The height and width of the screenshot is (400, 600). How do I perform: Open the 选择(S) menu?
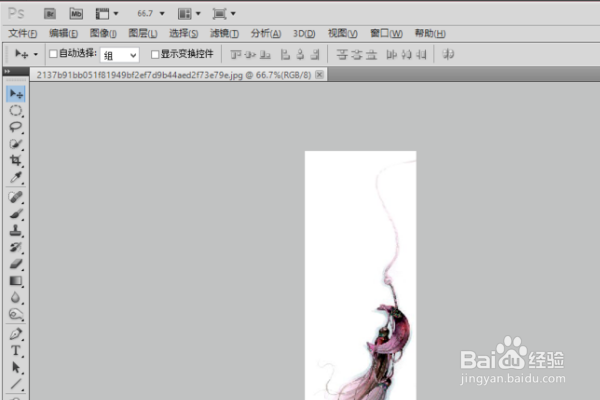coord(184,34)
